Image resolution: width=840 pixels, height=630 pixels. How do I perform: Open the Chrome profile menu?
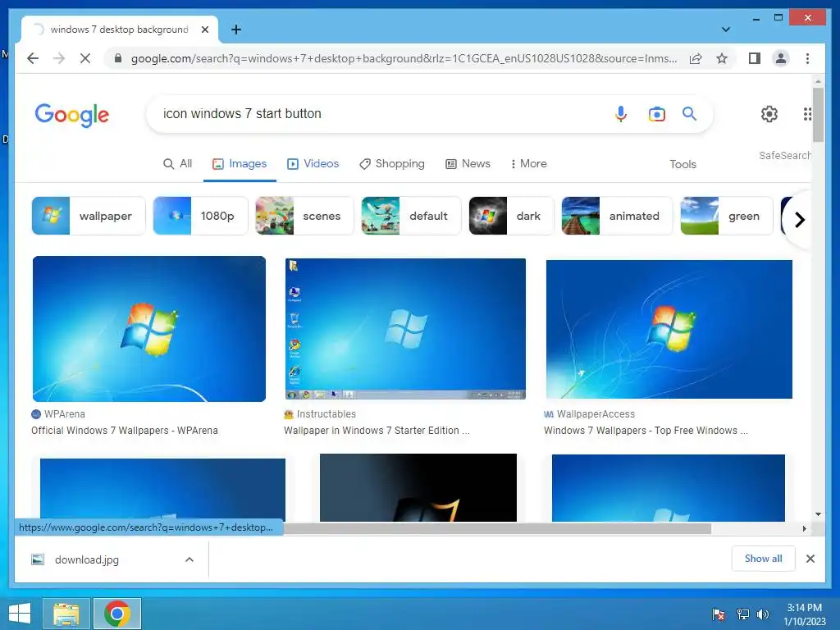pyautogui.click(x=781, y=58)
